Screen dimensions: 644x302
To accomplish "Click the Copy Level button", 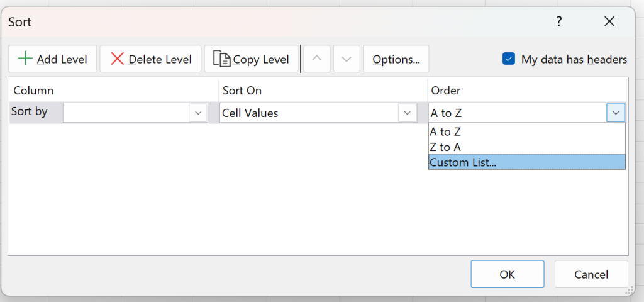I will tap(252, 59).
